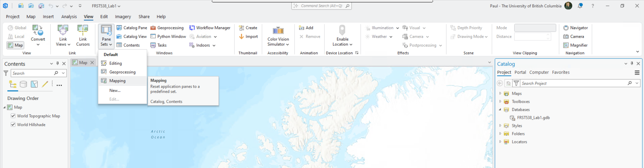Open the Color Vision Simulator

click(x=278, y=36)
